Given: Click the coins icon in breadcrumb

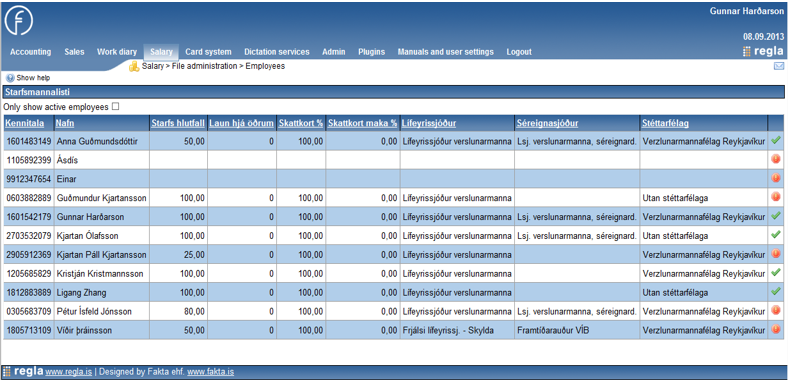Looking at the screenshot, I should (134, 66).
